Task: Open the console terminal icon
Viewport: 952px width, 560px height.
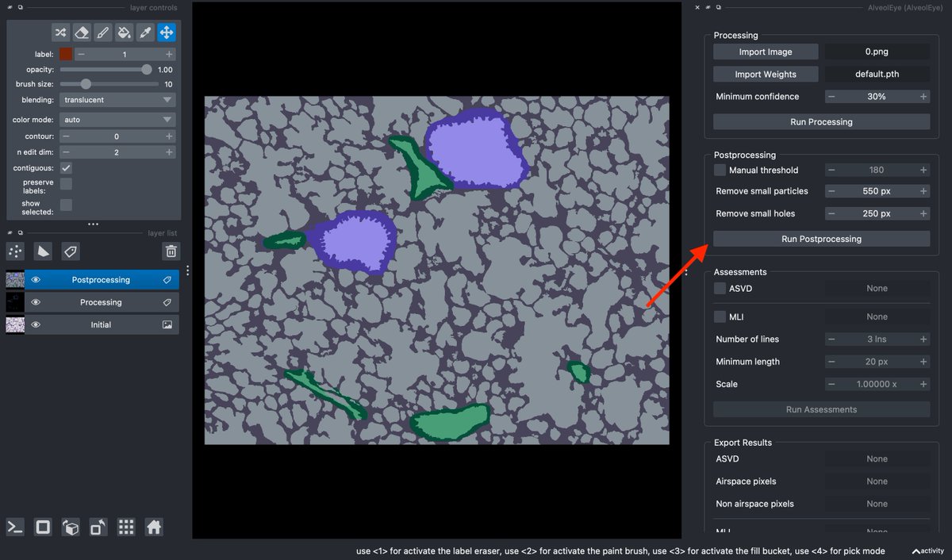Action: 15,527
